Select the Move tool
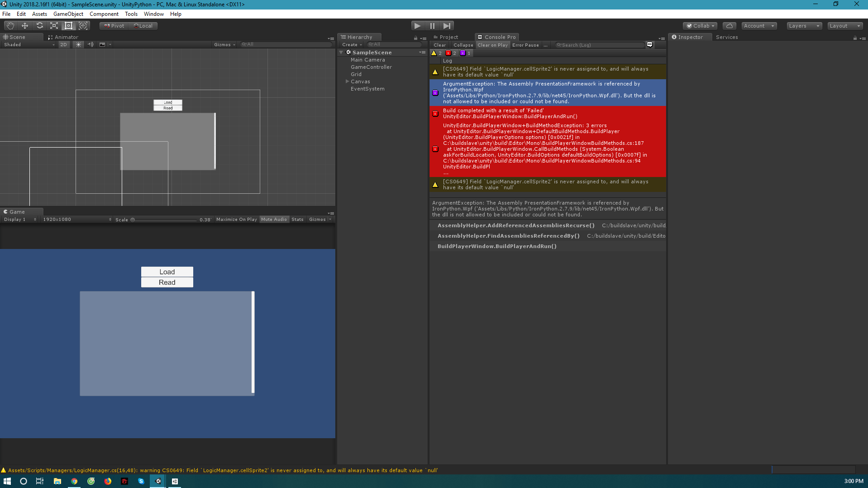The width and height of the screenshot is (868, 488). (24, 25)
